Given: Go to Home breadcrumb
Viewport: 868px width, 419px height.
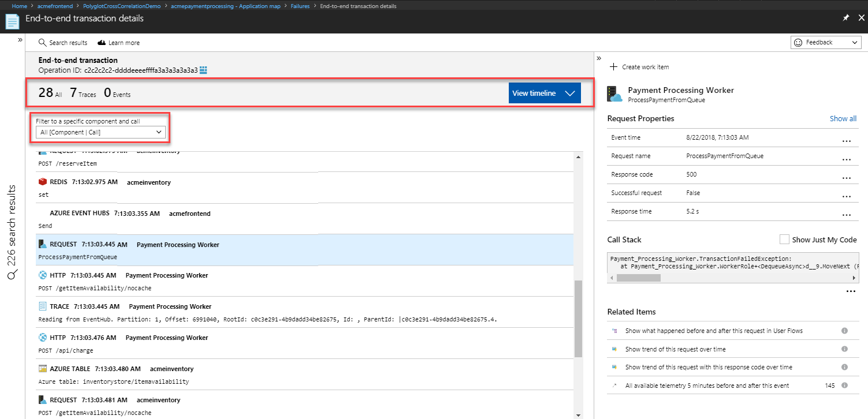Looking at the screenshot, I should pos(20,6).
